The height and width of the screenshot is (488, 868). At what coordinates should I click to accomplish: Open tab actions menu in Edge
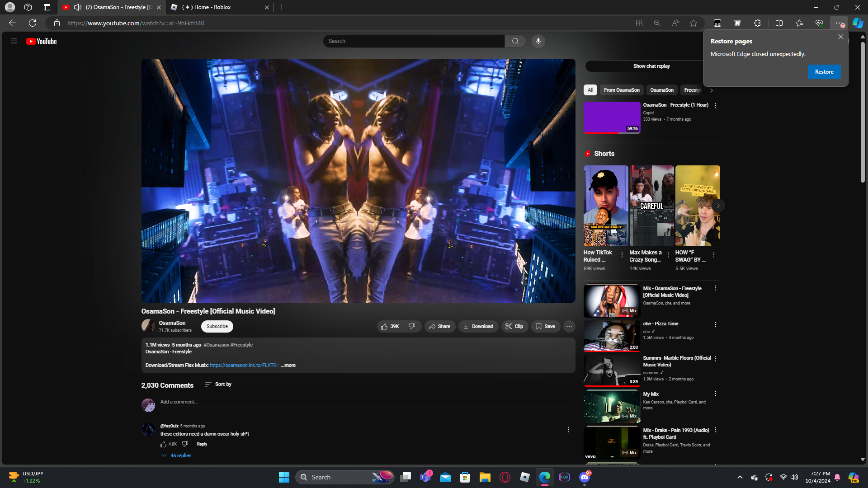click(x=47, y=7)
